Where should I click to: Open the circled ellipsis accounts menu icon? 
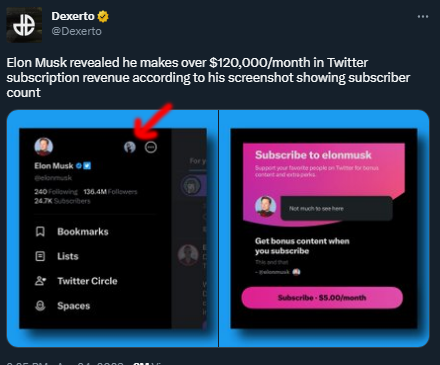click(151, 147)
